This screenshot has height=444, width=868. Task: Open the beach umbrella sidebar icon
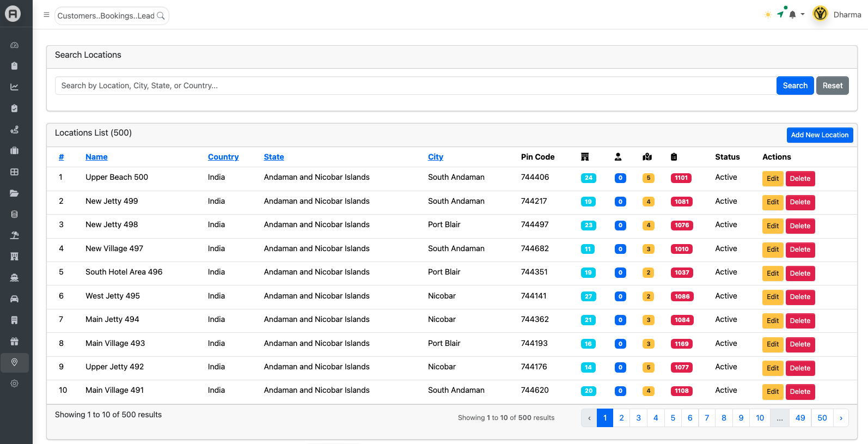[15, 235]
